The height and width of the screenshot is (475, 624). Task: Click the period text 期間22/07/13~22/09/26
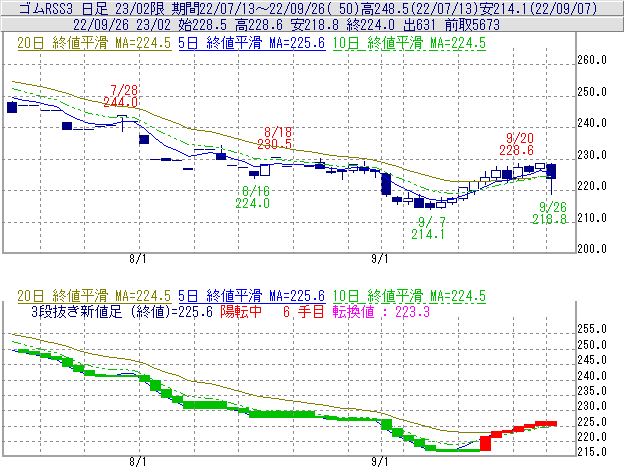(x=251, y=8)
